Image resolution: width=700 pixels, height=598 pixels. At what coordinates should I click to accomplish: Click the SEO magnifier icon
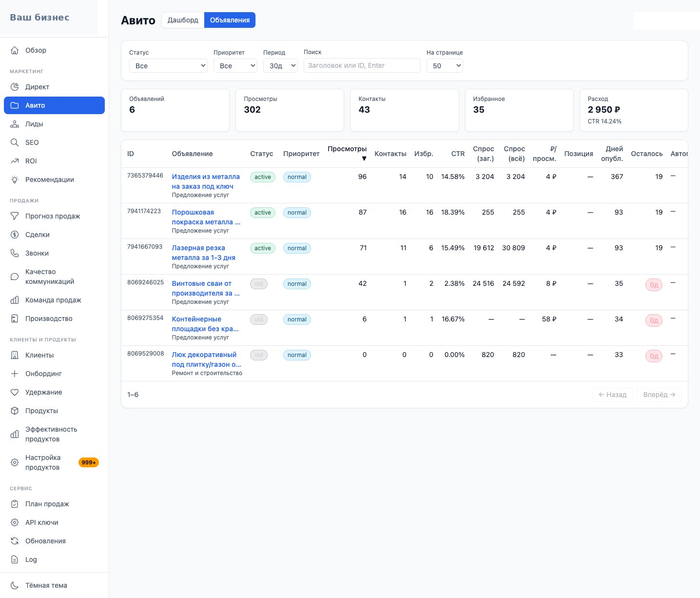(15, 142)
